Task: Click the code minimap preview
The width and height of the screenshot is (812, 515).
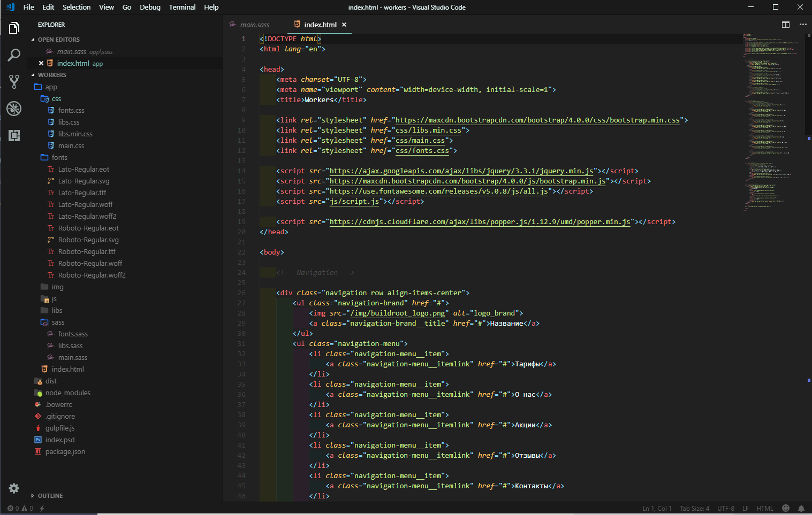Action: tap(771, 122)
